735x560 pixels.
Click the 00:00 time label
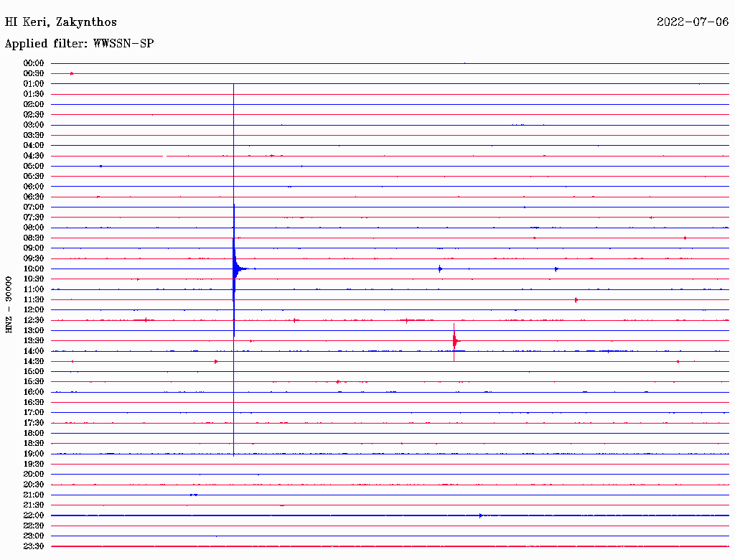click(x=34, y=63)
